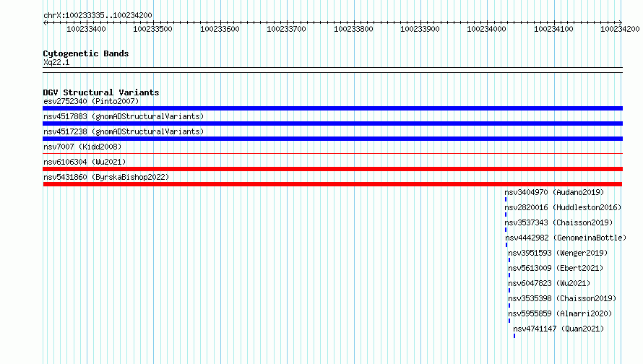Select the thin red nsv7007 line

tap(332, 154)
